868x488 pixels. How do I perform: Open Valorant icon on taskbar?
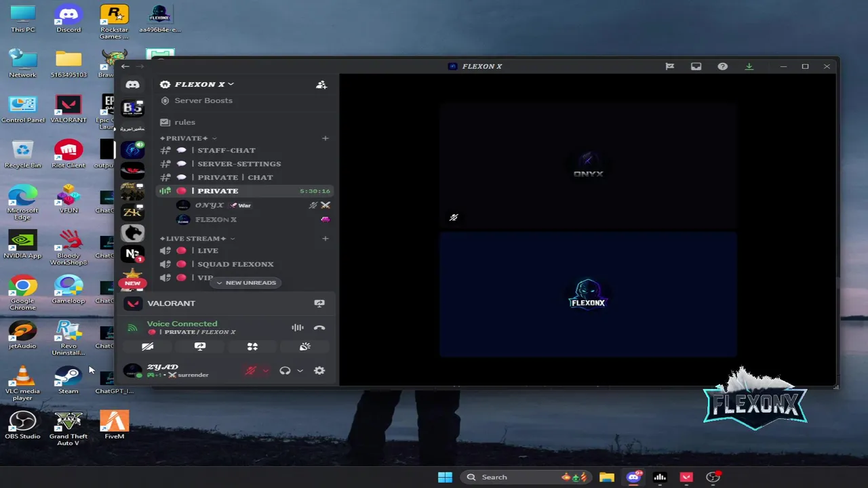pyautogui.click(x=686, y=477)
